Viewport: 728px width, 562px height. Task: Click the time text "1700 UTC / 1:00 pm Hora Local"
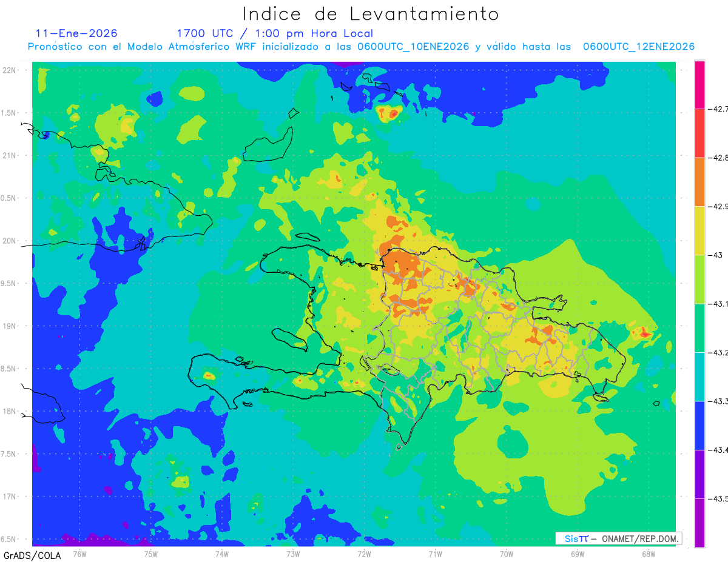(275, 33)
